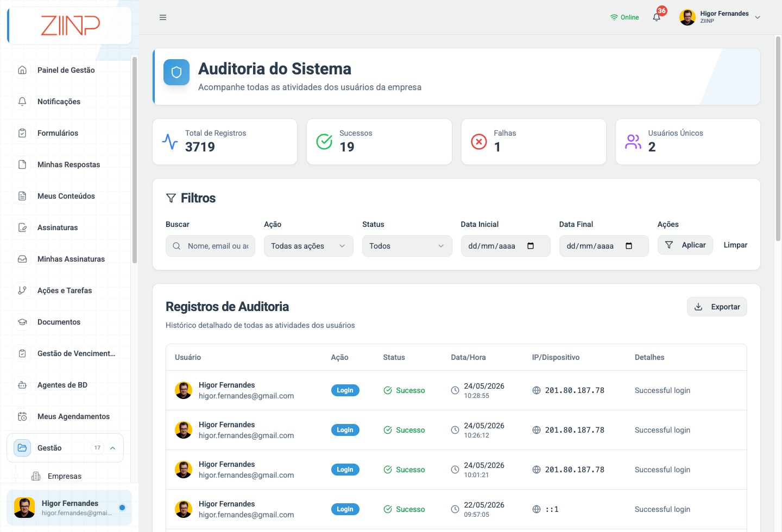Open the Status filter dropdown
Screen dimensions: 782x532
coord(407,246)
